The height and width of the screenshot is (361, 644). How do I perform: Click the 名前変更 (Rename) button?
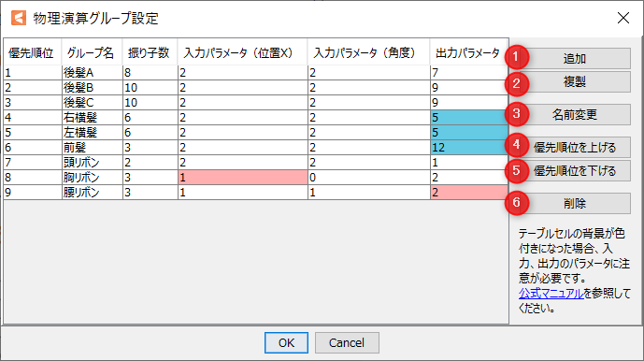tap(574, 114)
